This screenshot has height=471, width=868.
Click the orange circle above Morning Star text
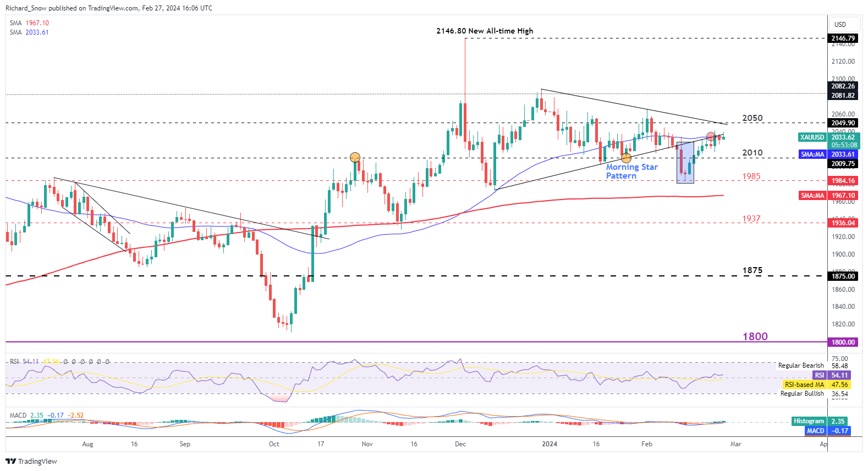[x=626, y=158]
